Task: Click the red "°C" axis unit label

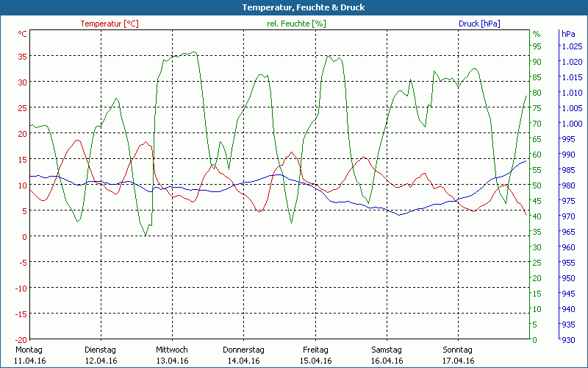Action: coord(23,34)
